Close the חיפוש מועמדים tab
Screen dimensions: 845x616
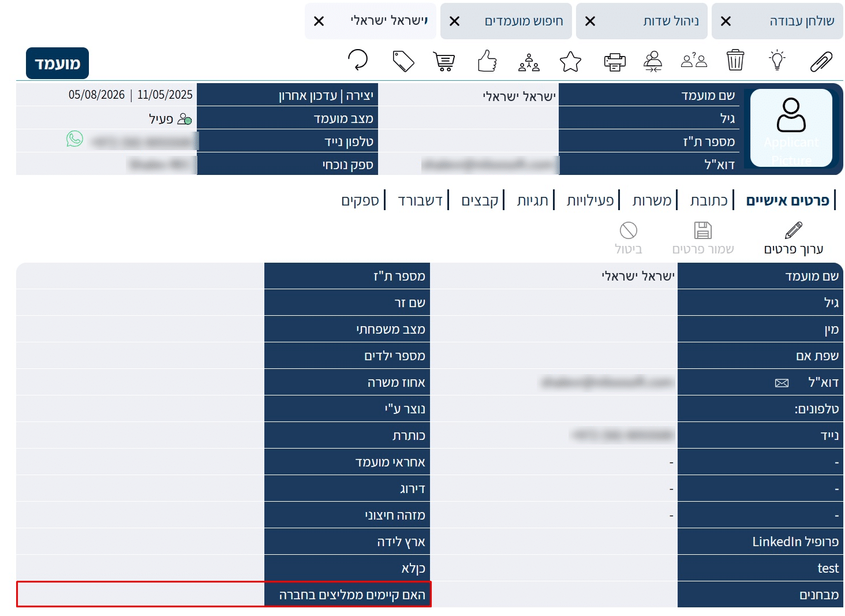(454, 21)
